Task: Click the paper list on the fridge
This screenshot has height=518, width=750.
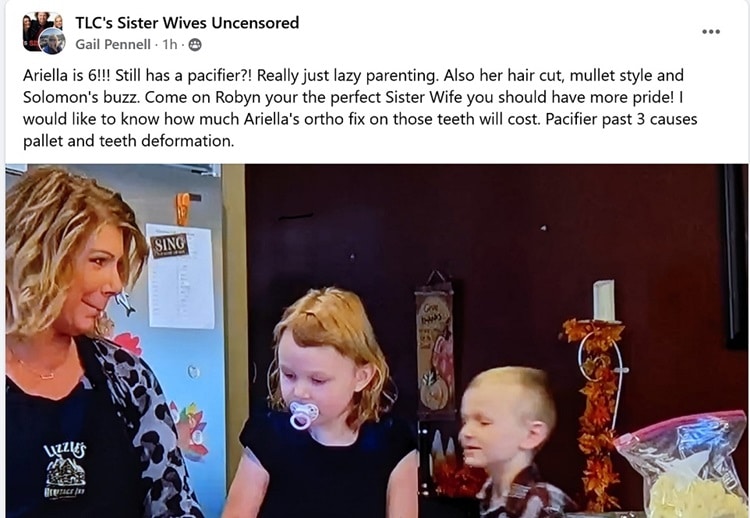Action: click(180, 277)
